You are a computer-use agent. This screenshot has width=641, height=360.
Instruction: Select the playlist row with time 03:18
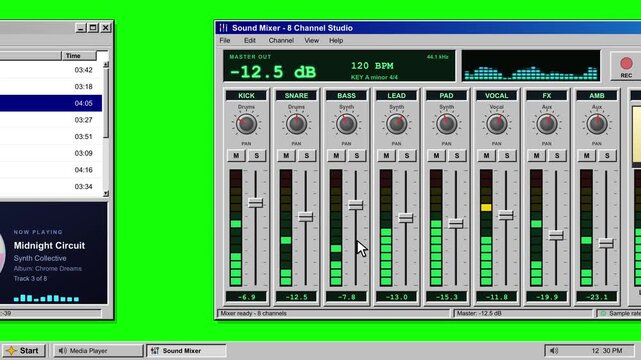[x=51, y=87]
